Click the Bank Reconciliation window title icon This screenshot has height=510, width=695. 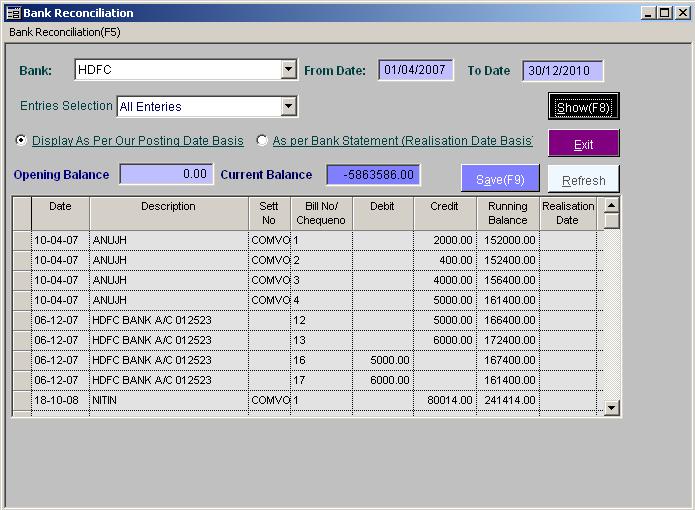pyautogui.click(x=13, y=13)
